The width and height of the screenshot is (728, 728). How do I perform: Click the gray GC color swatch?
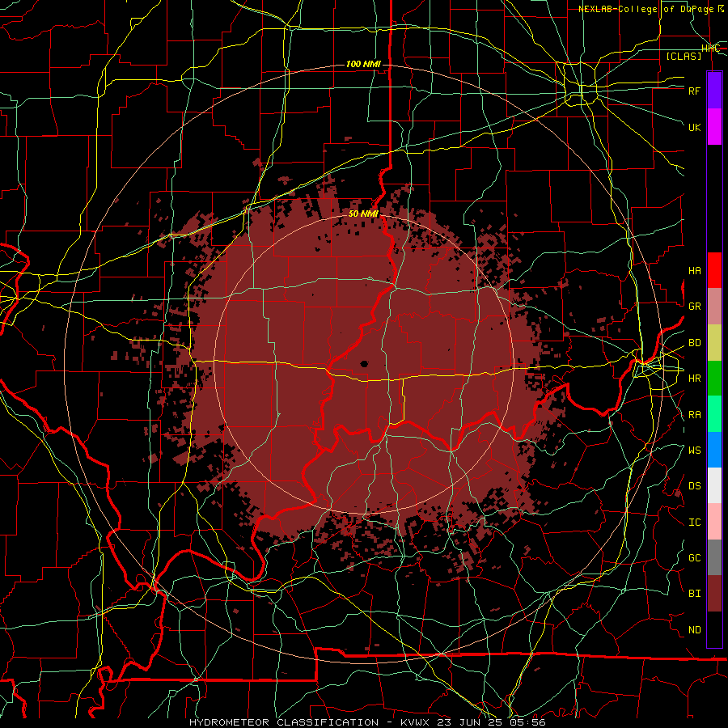[714, 557]
